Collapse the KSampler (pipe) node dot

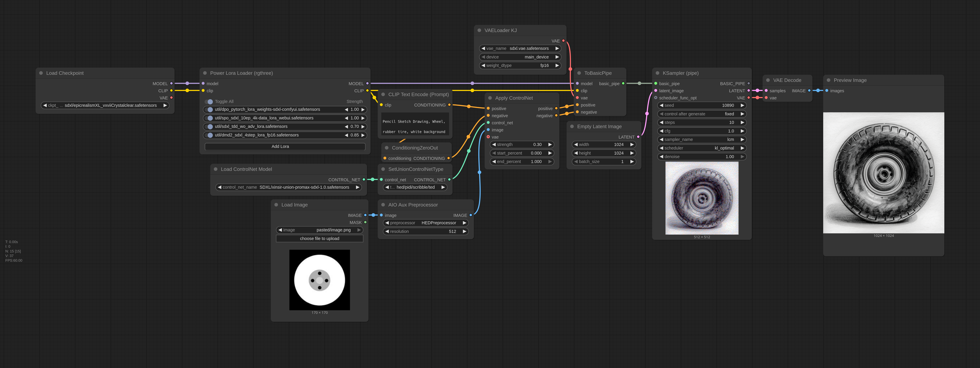pyautogui.click(x=657, y=73)
